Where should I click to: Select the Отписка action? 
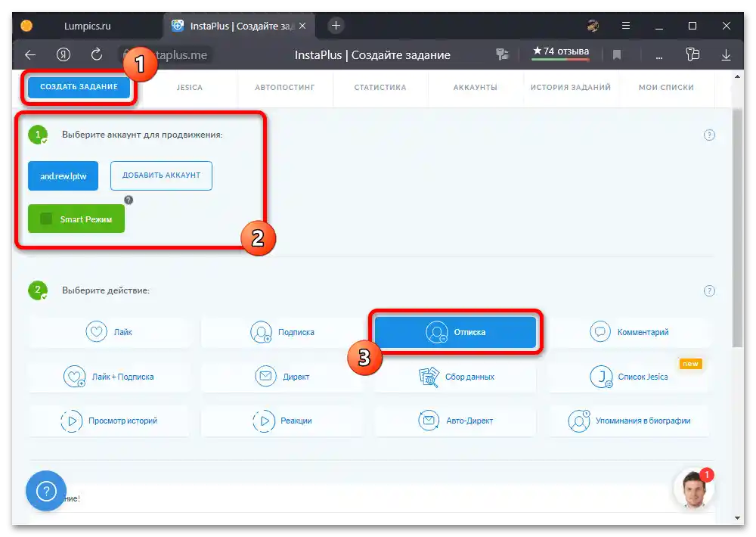(455, 332)
